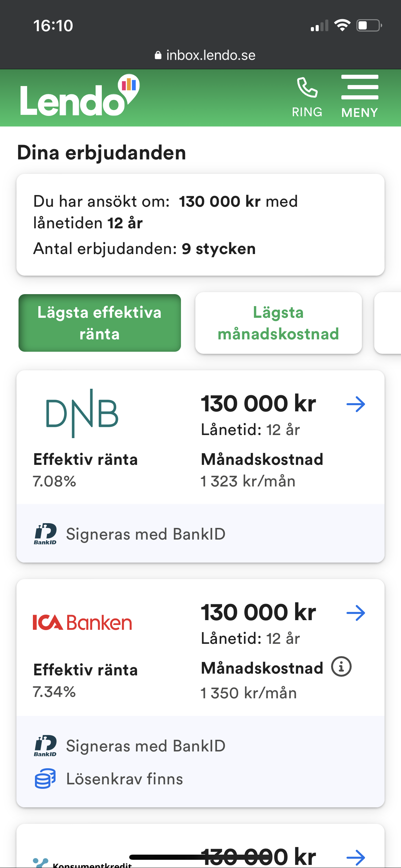Tap the application summary card
This screenshot has height=868, width=401.
[200, 225]
